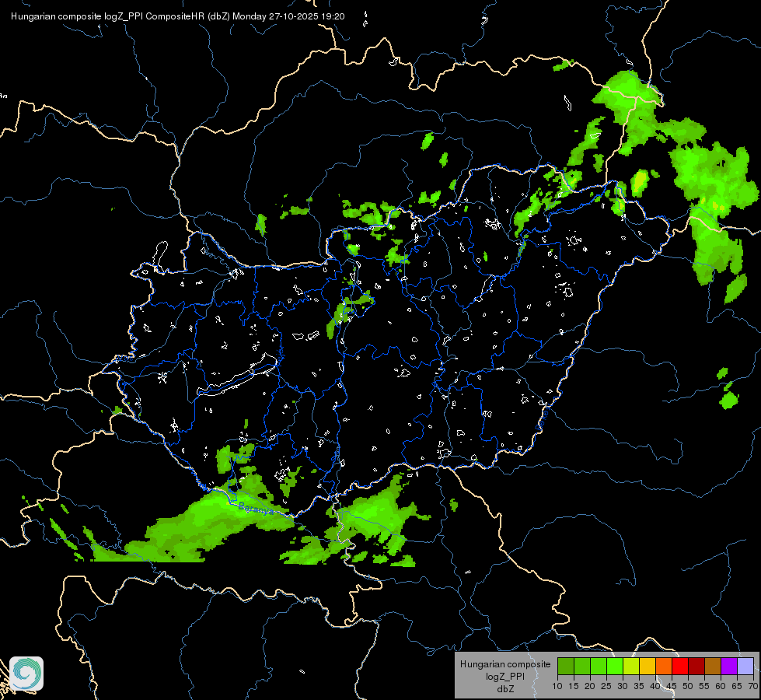Click the 10 dBZ dark green swatch
Viewport: 761px width, 700px height.
click(x=566, y=666)
